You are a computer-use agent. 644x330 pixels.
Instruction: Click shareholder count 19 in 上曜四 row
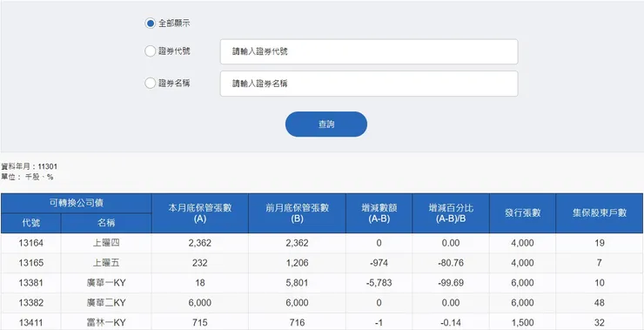600,243
